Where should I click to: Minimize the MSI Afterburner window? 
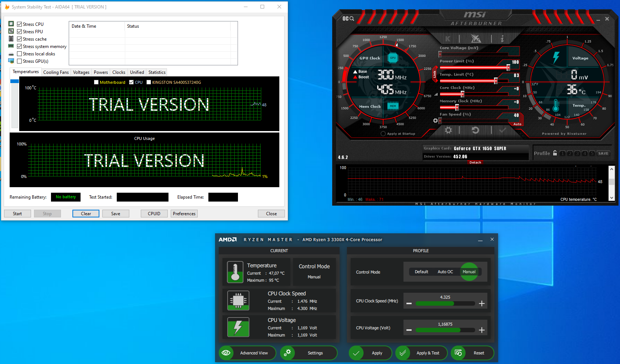tap(598, 19)
